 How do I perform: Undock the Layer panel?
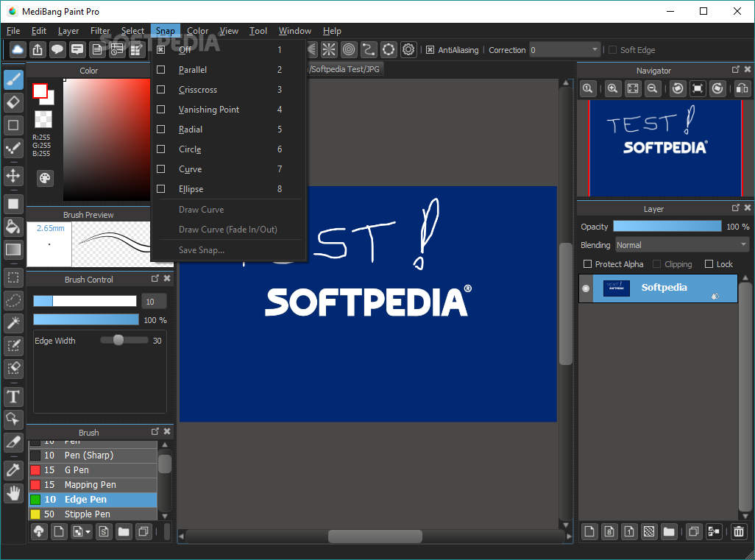[x=735, y=208]
